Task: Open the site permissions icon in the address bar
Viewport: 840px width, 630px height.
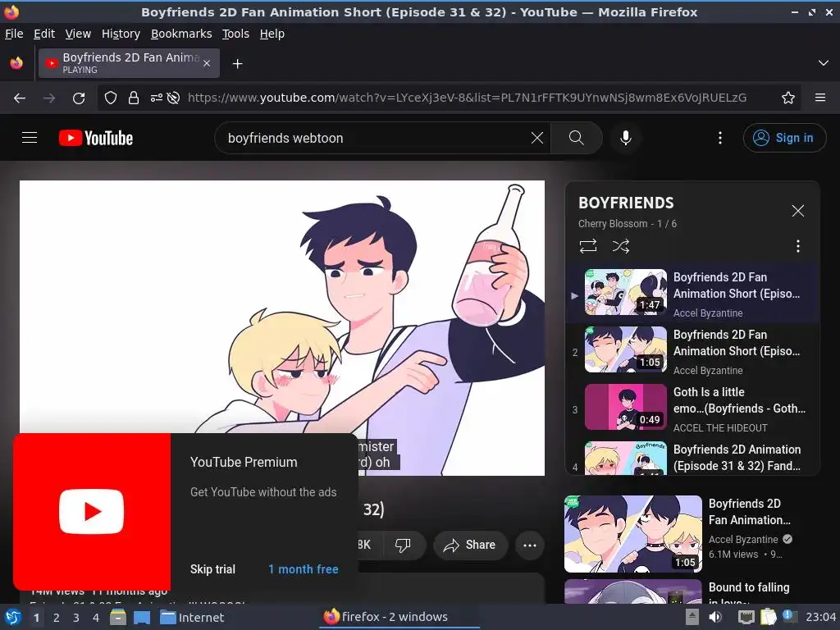Action: click(x=156, y=98)
